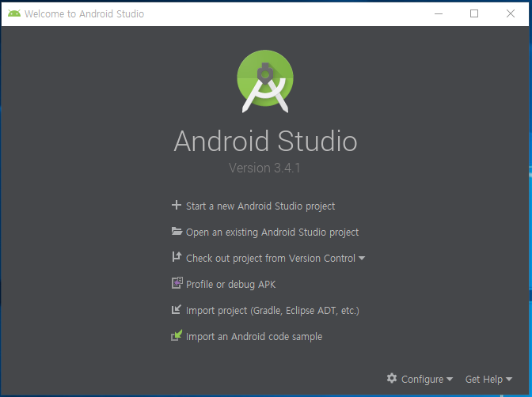Click the Welcome to Android Studio title
Viewport: 532px width, 397px height.
click(x=84, y=14)
